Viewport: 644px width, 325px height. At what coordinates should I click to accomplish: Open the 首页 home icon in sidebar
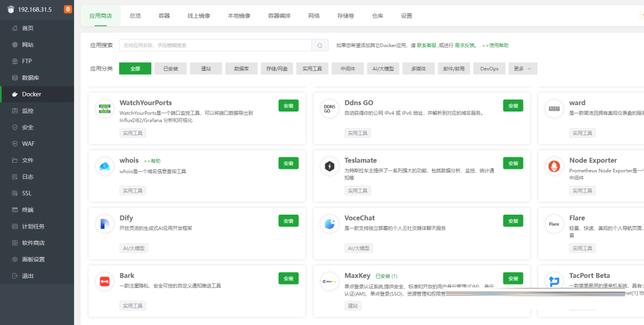pos(15,29)
